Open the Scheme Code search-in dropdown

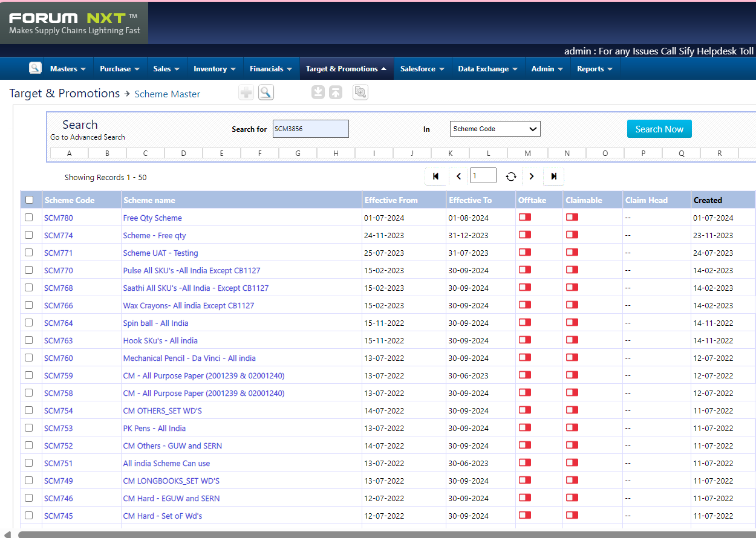click(495, 129)
